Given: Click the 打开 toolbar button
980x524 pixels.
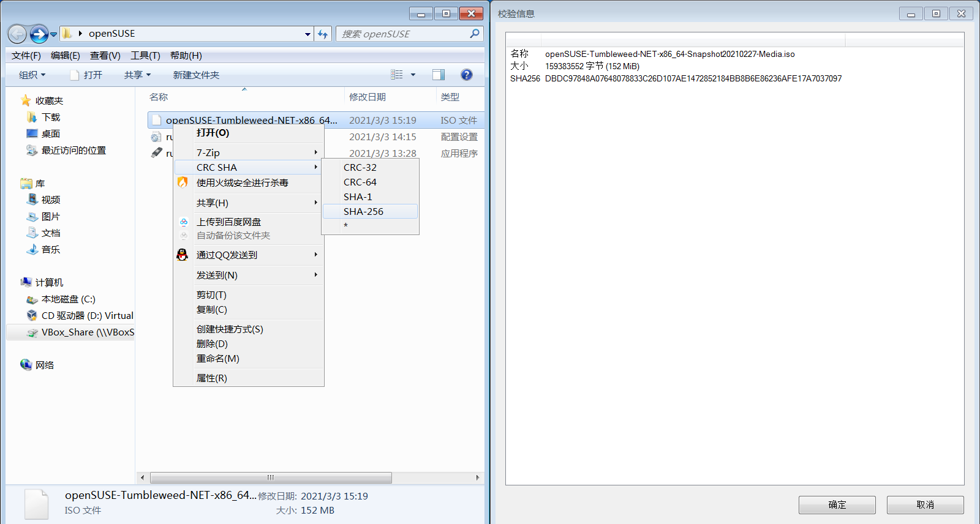Looking at the screenshot, I should [86, 75].
